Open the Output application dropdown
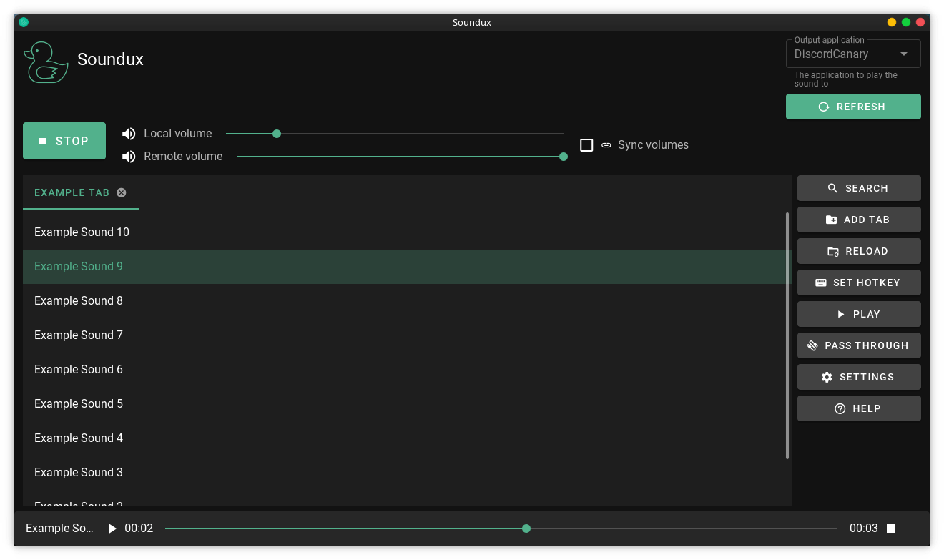The image size is (944, 560). click(x=853, y=54)
